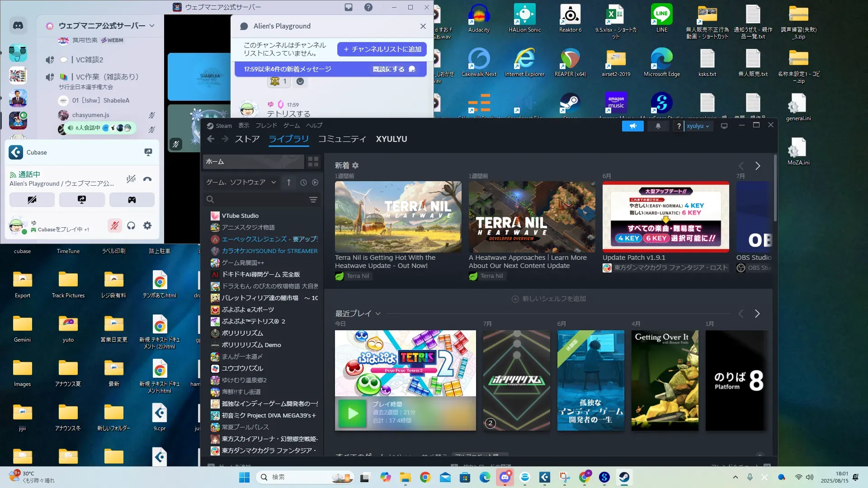
Task: Play Puyo Puyo Tetris 2 green button
Action: 352,413
